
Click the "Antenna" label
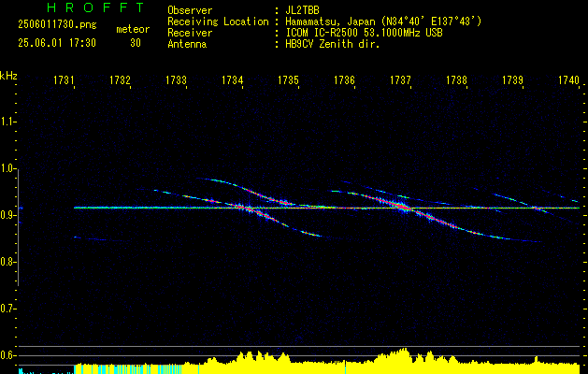187,44
